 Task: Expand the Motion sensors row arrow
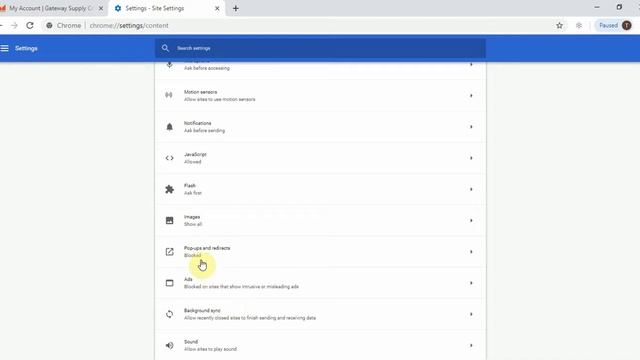click(471, 96)
